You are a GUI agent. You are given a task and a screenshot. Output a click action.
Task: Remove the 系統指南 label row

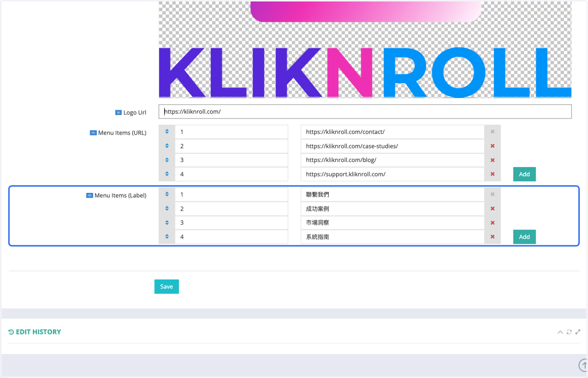click(x=492, y=236)
